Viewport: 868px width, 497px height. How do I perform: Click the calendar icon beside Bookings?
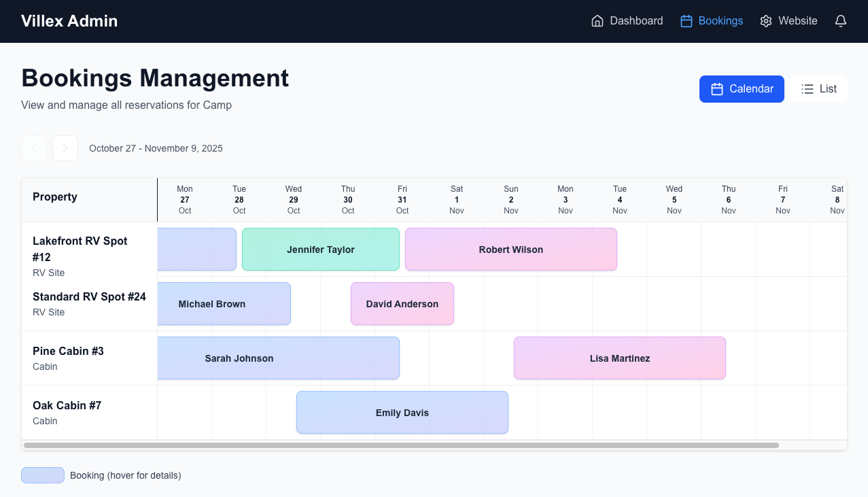coord(687,21)
